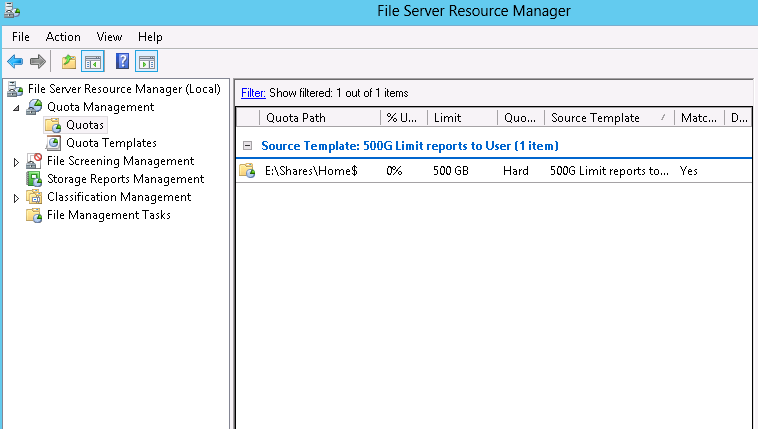Screen dimensions: 758x429
Task: Select the Quotas tree item
Action: (x=85, y=125)
